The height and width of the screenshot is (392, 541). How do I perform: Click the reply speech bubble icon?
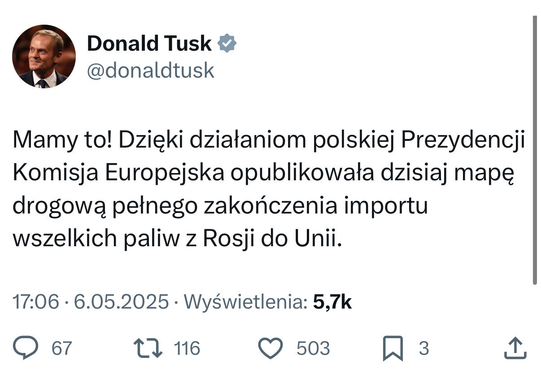(x=26, y=348)
